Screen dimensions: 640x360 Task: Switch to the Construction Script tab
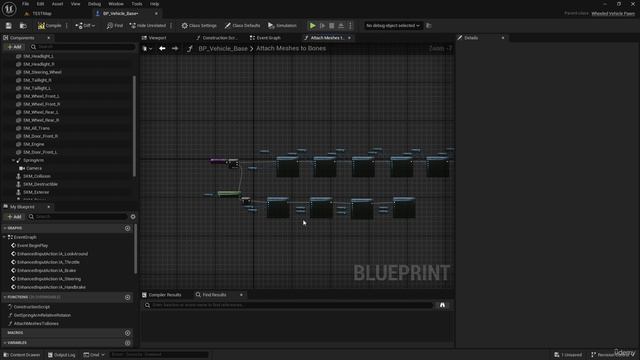(219, 38)
